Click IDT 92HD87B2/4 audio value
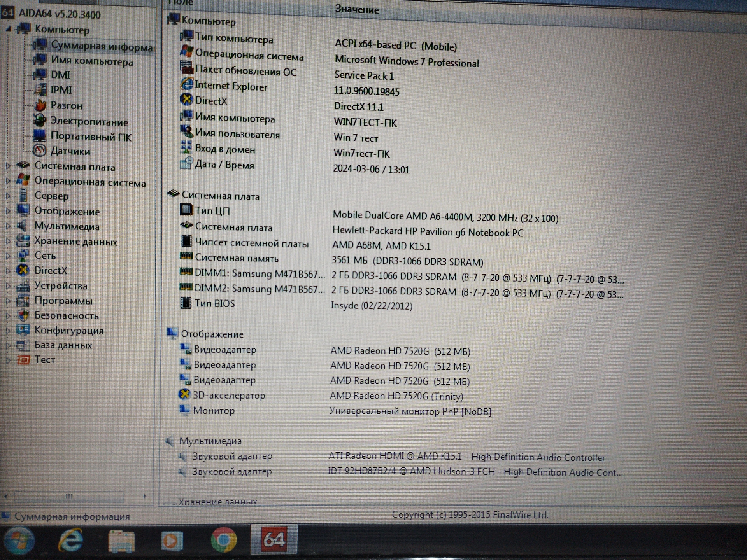The image size is (747, 560). (x=475, y=472)
